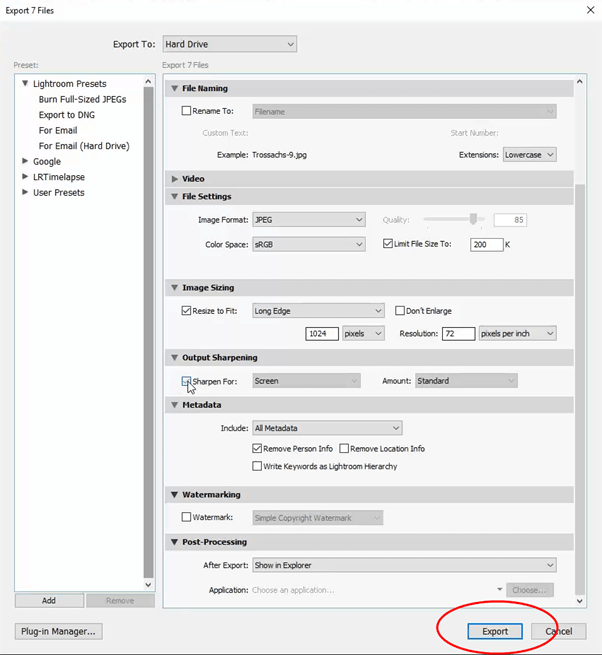
Task: Collapse the Post-Processing section
Action: (x=175, y=542)
